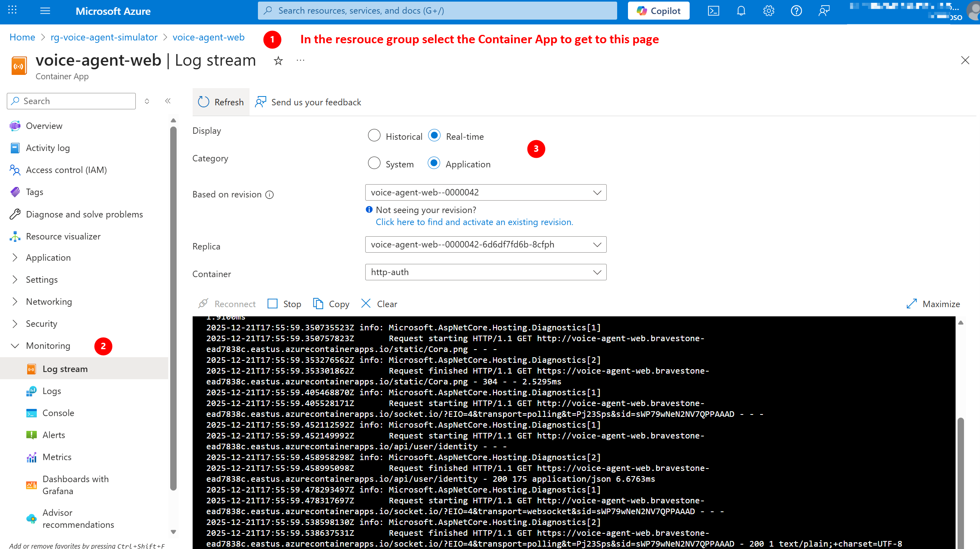Select Metrics under Monitoring
Screen dimensions: 980x549
(x=57, y=457)
